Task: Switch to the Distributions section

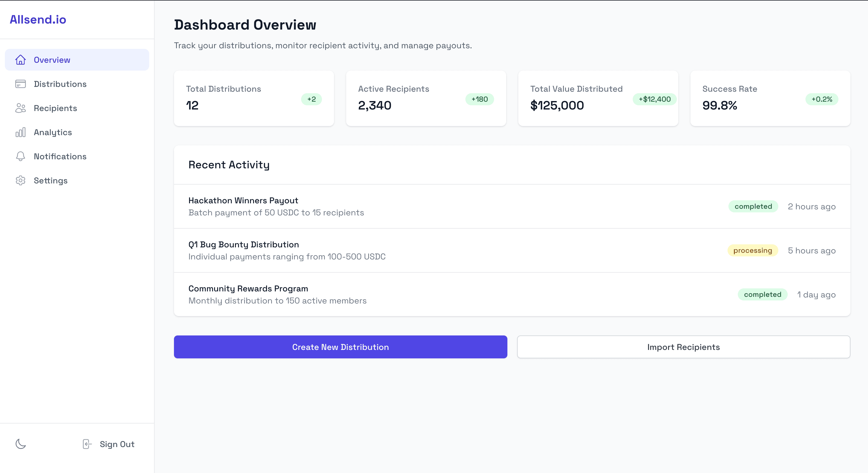Action: point(60,84)
